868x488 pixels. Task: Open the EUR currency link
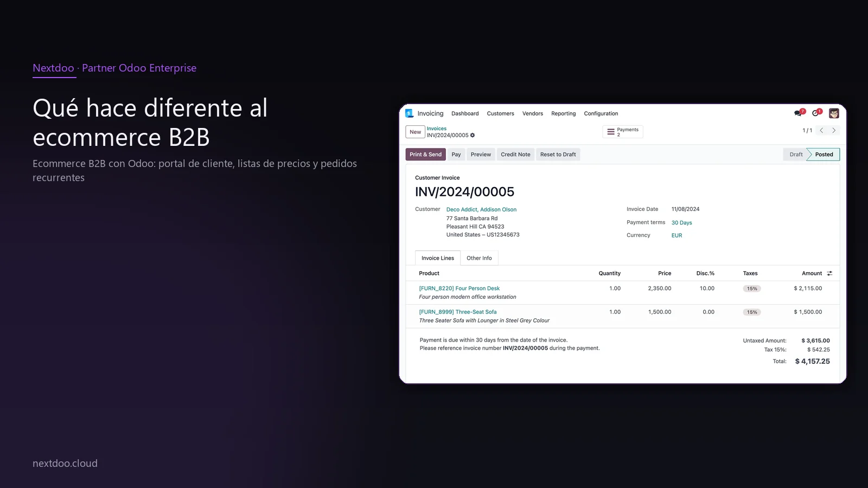click(676, 235)
